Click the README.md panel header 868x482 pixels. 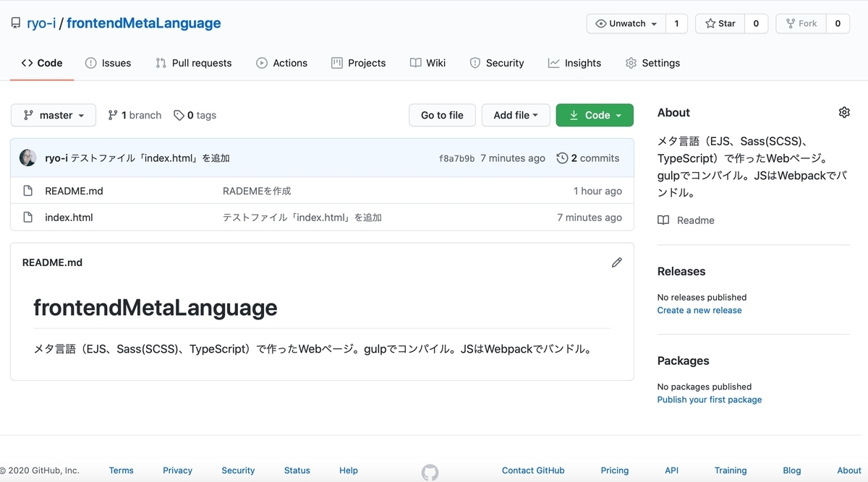[x=52, y=262]
